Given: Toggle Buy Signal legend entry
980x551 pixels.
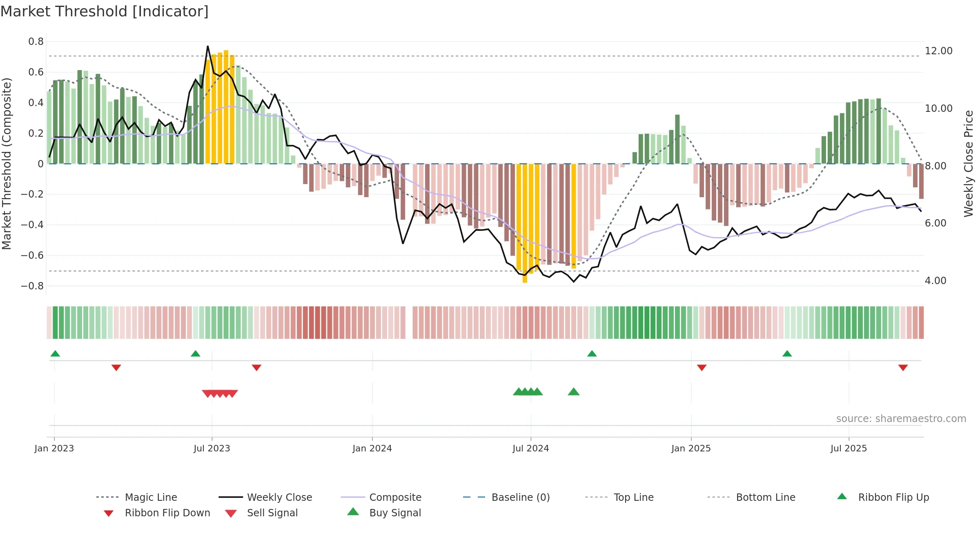Looking at the screenshot, I should coord(384,513).
